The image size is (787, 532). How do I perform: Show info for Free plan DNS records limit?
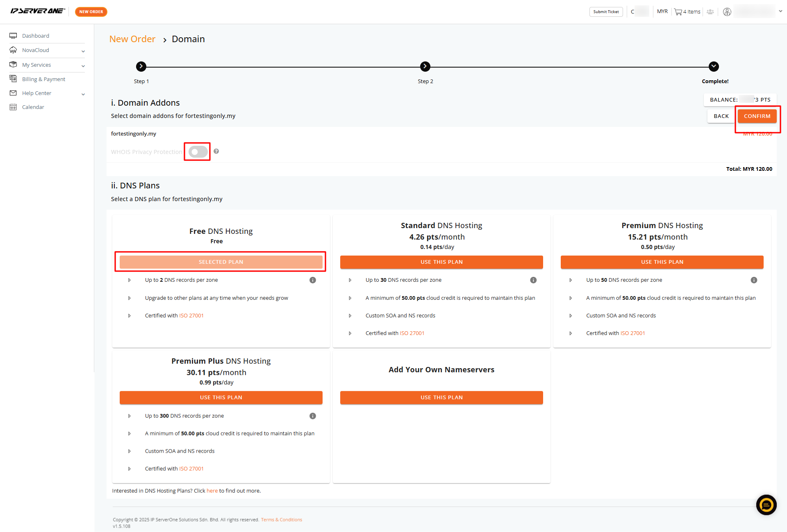click(x=313, y=280)
